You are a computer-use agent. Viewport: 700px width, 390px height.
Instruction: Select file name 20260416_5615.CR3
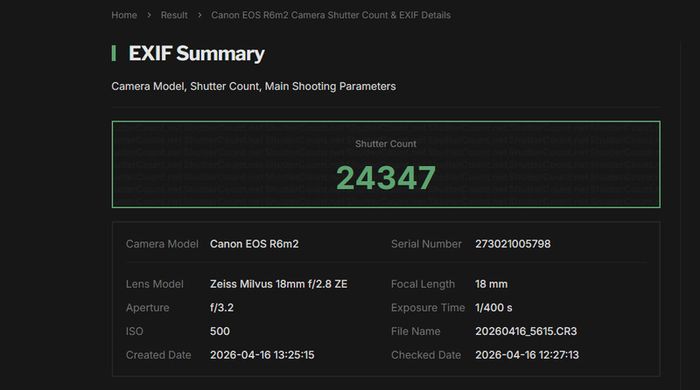(526, 332)
